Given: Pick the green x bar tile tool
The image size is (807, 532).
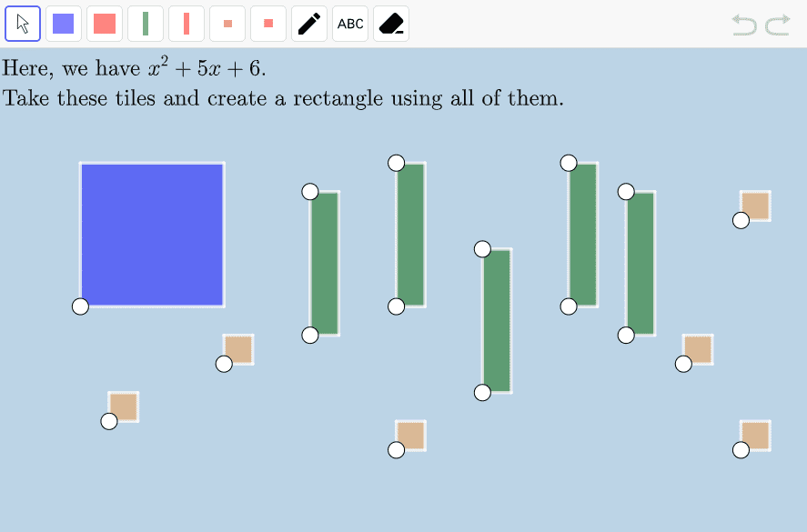Looking at the screenshot, I should click(x=146, y=24).
